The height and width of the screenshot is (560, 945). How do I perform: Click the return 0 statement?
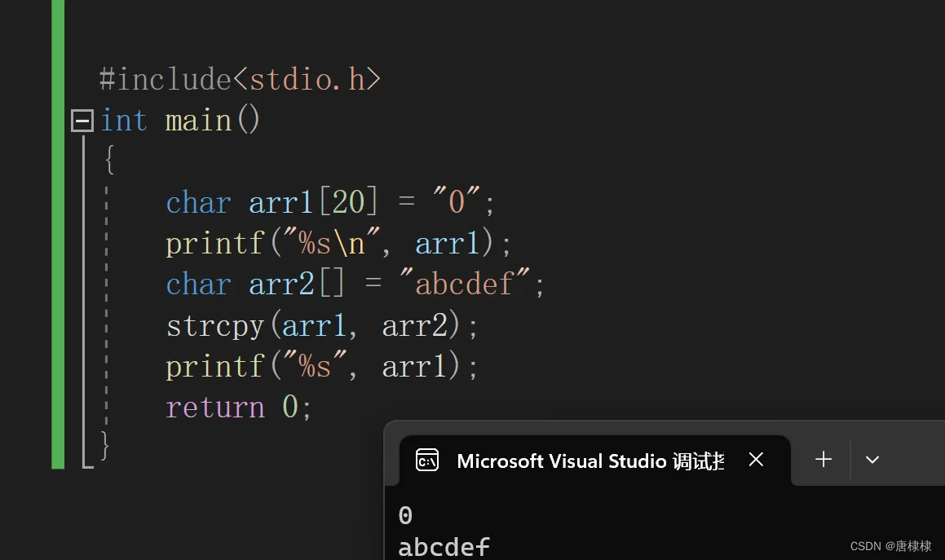[239, 407]
